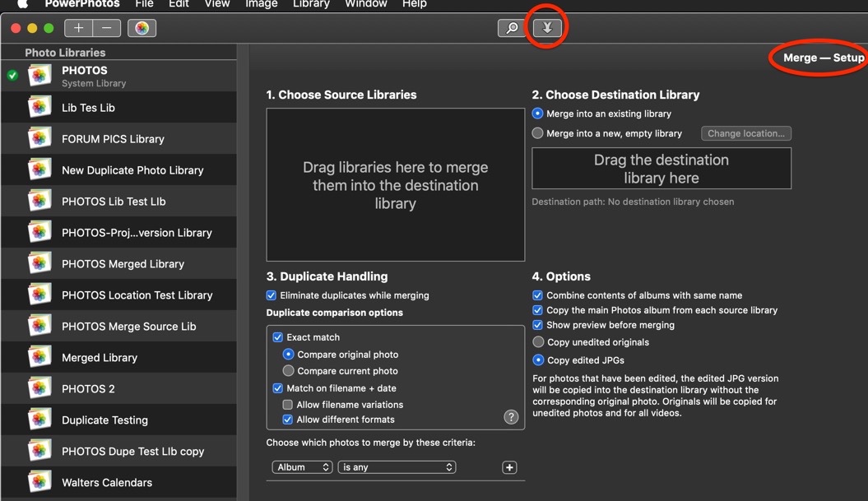Toggle Show preview before merging
This screenshot has width=868, height=501.
pyautogui.click(x=537, y=325)
